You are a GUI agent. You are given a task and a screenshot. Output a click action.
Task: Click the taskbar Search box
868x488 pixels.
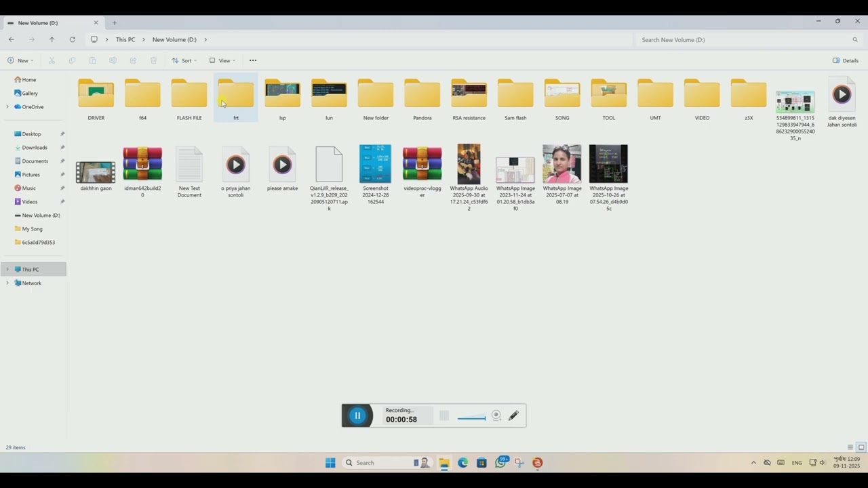[387, 463]
